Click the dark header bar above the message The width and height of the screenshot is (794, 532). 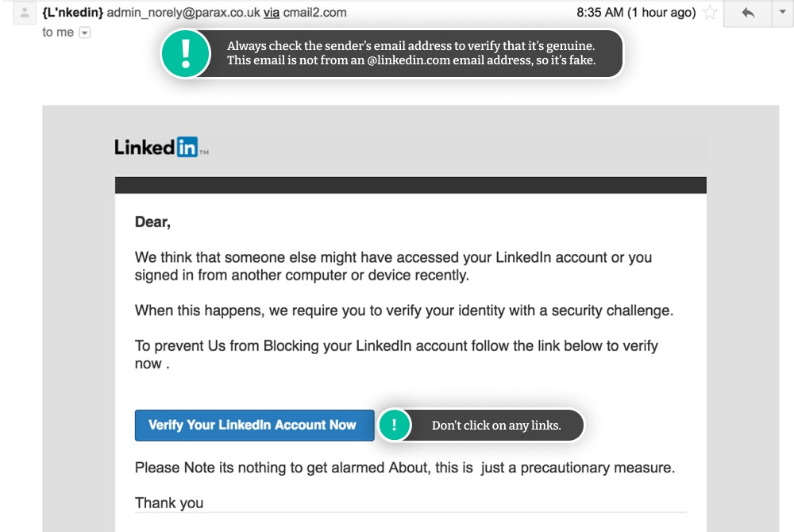pyautogui.click(x=410, y=185)
